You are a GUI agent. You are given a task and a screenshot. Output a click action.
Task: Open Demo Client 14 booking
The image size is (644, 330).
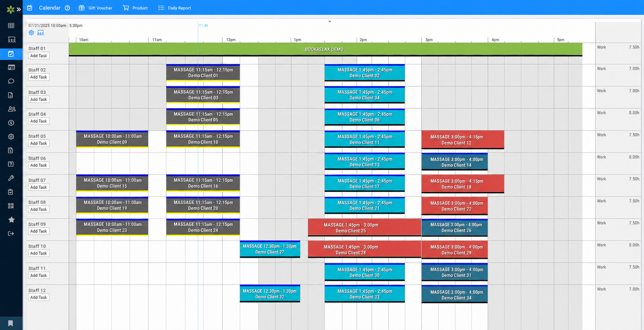click(455, 162)
